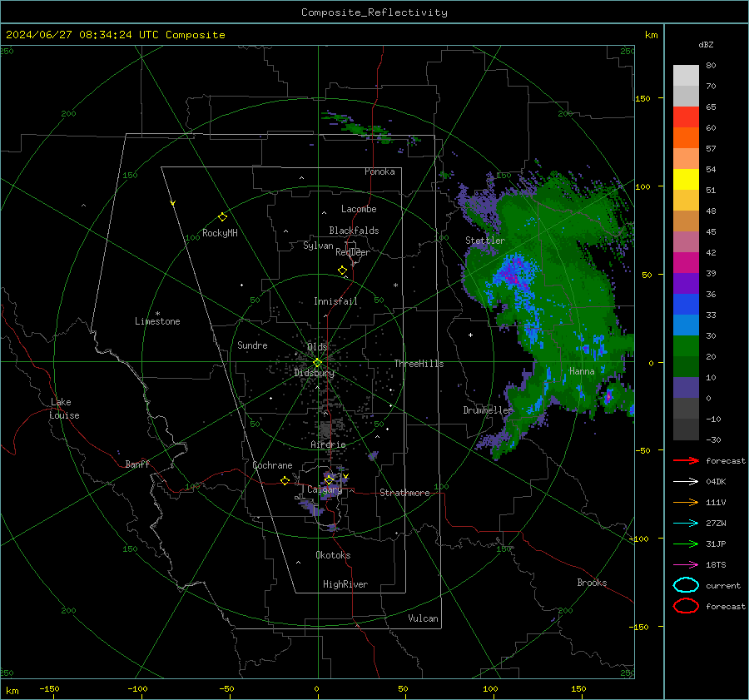Screen dimensions: 749x700
Task: Click the red forecast ellipse icon
Action: [x=686, y=606]
